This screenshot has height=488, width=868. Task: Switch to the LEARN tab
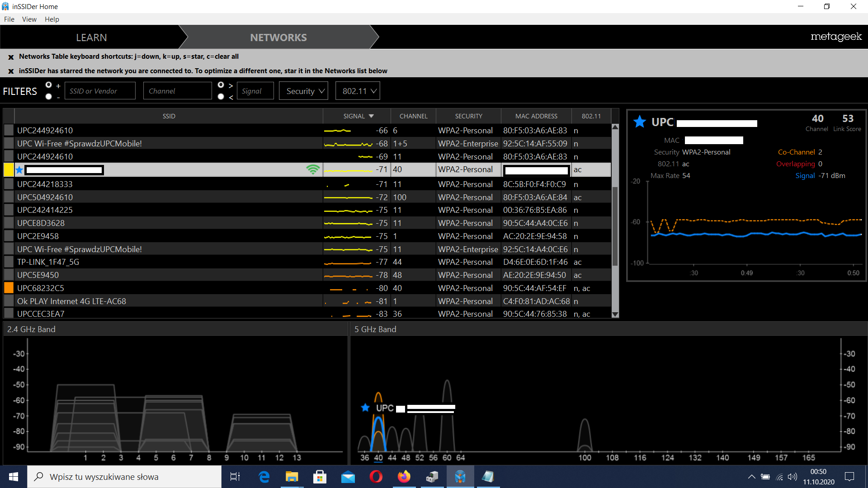click(91, 38)
